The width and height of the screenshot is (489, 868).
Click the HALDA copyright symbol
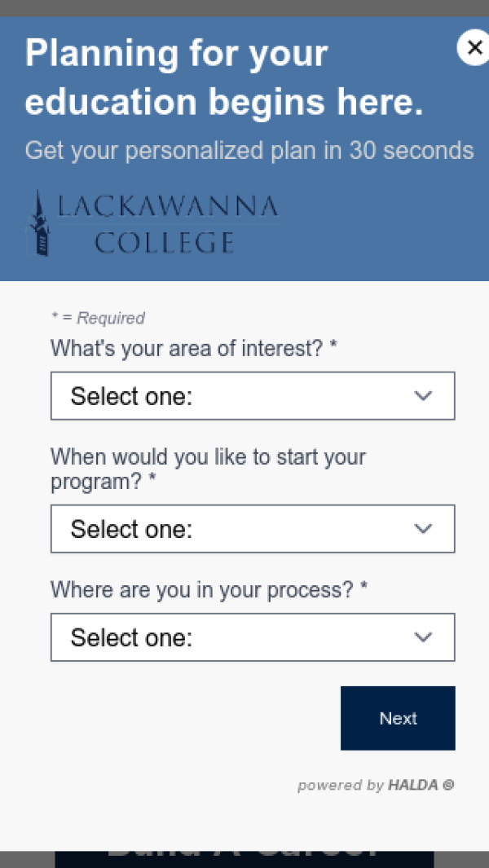pos(447,786)
